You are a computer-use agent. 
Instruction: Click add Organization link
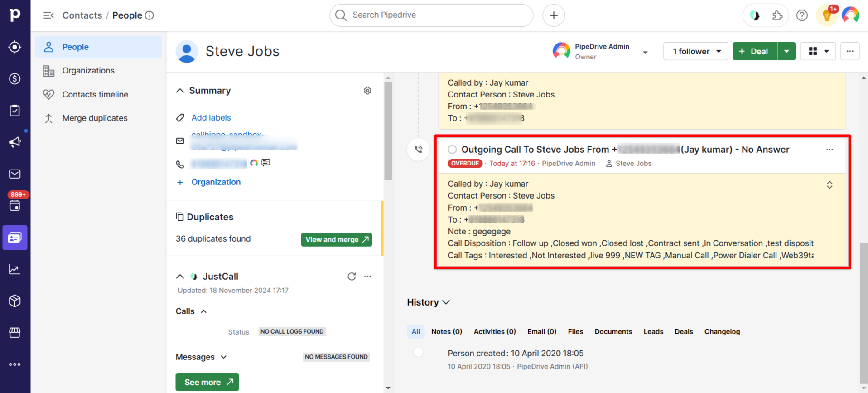[x=216, y=182]
